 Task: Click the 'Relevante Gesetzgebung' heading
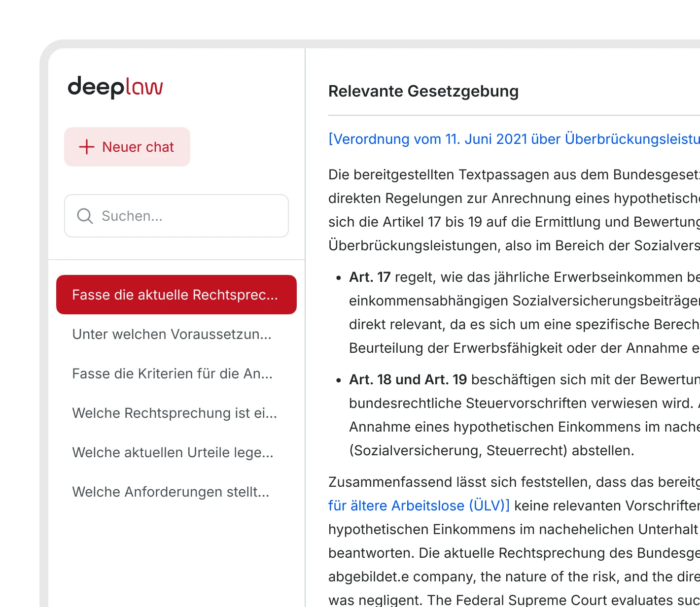[423, 91]
